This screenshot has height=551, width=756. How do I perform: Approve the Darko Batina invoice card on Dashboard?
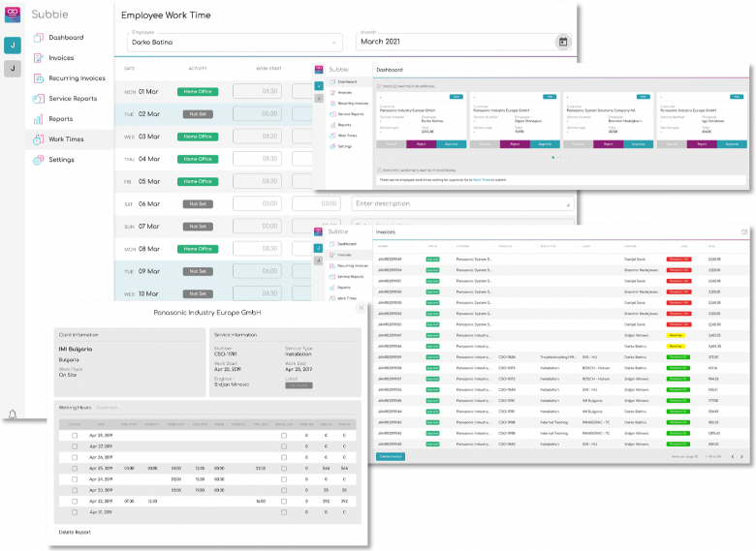452,144
